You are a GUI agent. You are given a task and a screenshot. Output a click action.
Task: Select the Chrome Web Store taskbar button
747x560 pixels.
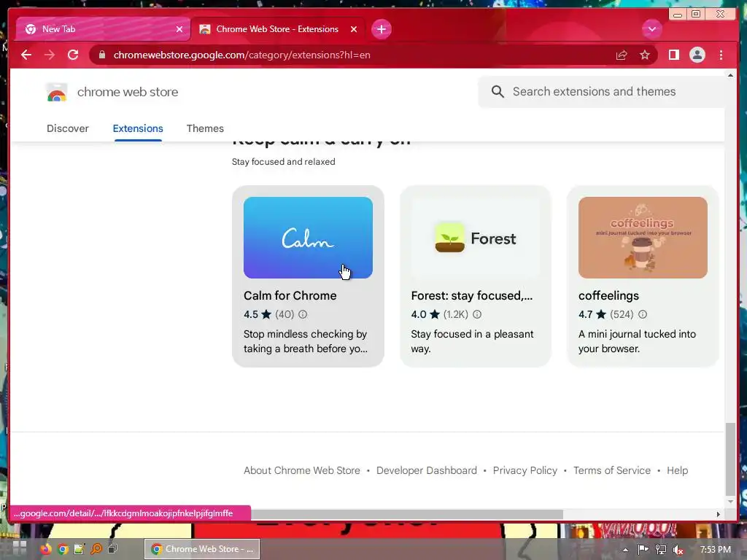[x=202, y=549]
